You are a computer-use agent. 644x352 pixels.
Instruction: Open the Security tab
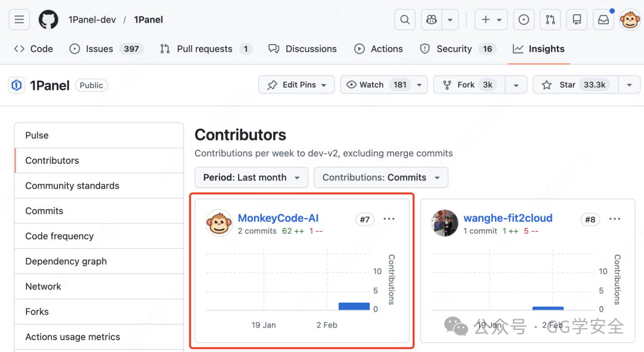pos(458,49)
